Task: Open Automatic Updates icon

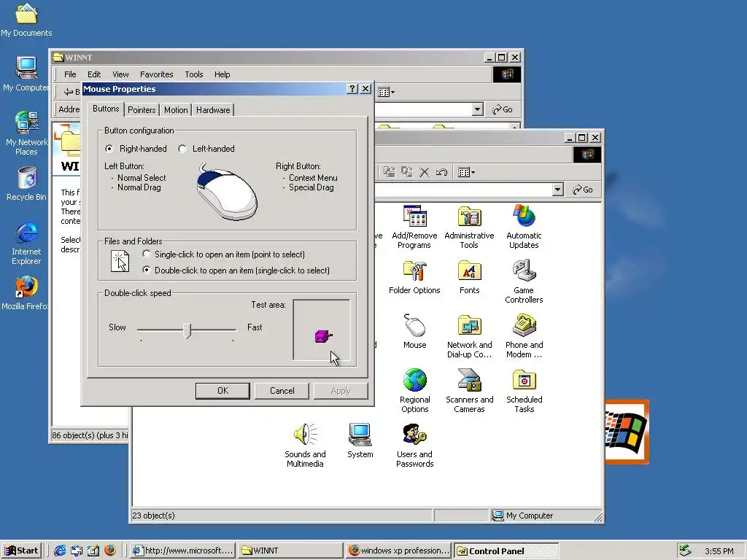Action: click(524, 217)
